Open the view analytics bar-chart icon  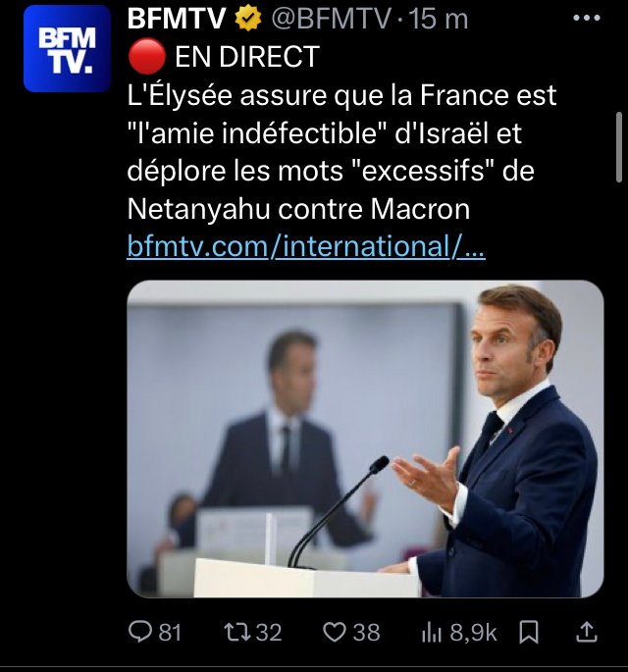[x=431, y=633]
